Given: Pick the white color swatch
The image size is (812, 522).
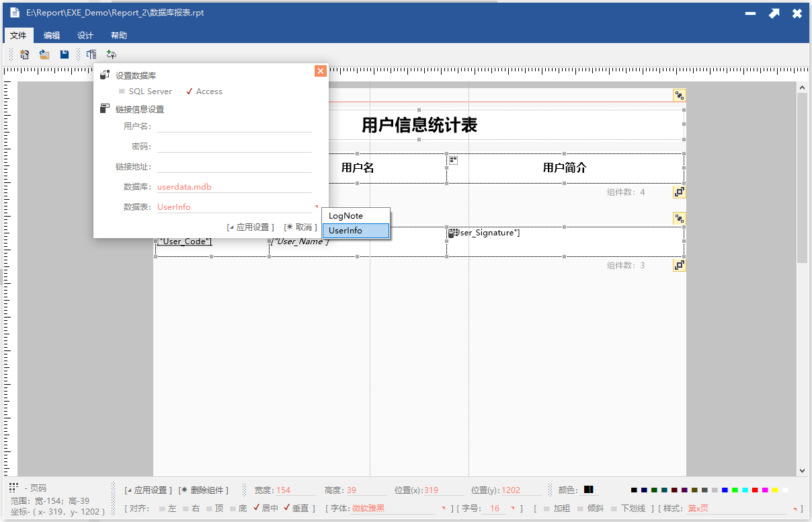Looking at the screenshot, I should click(x=785, y=490).
